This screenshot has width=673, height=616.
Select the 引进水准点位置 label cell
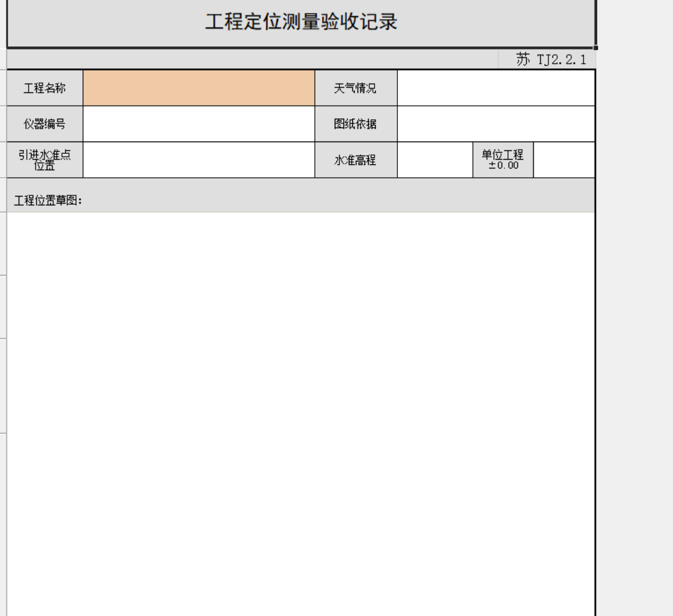[x=45, y=160]
